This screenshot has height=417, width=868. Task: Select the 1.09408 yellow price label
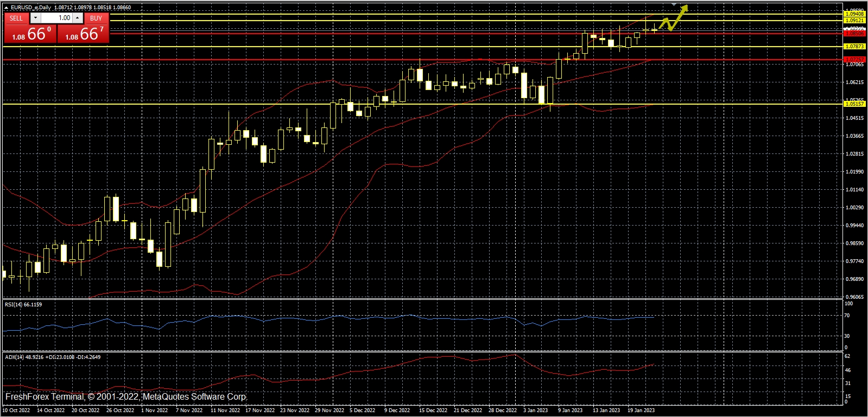[854, 14]
